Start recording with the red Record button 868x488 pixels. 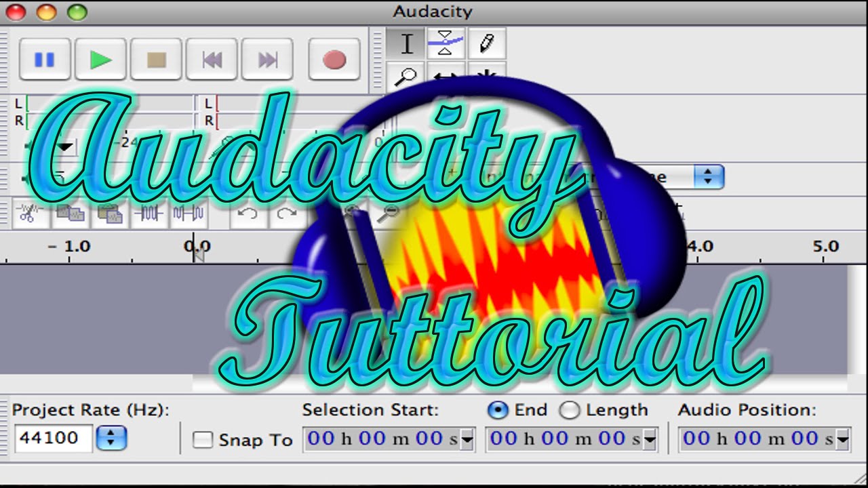coord(334,60)
